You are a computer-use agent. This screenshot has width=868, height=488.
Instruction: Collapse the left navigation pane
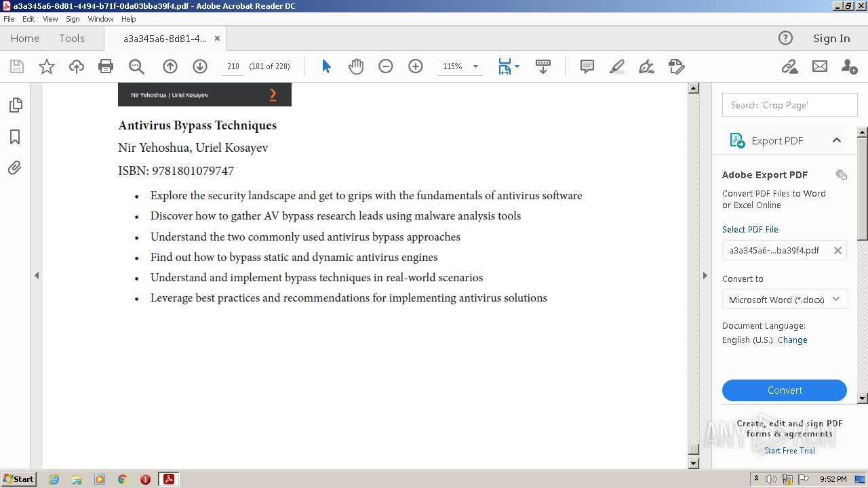point(37,276)
